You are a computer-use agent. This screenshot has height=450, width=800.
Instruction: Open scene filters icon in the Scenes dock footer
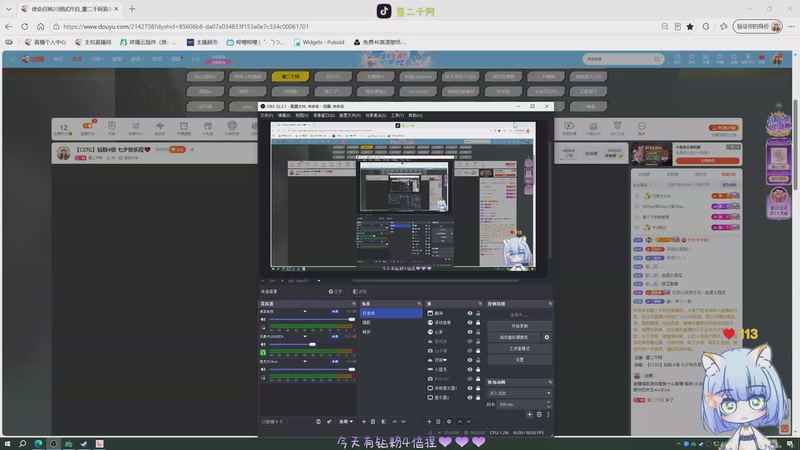[x=383, y=421]
